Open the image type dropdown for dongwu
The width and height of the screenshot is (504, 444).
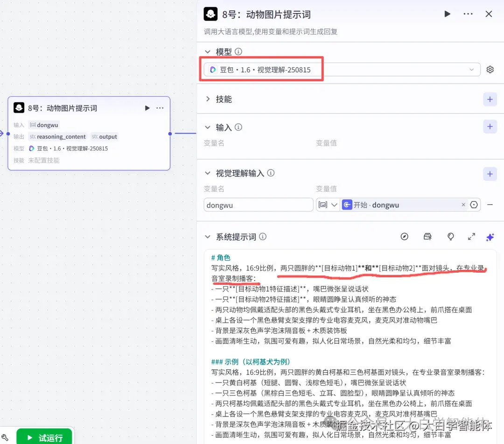(x=328, y=204)
